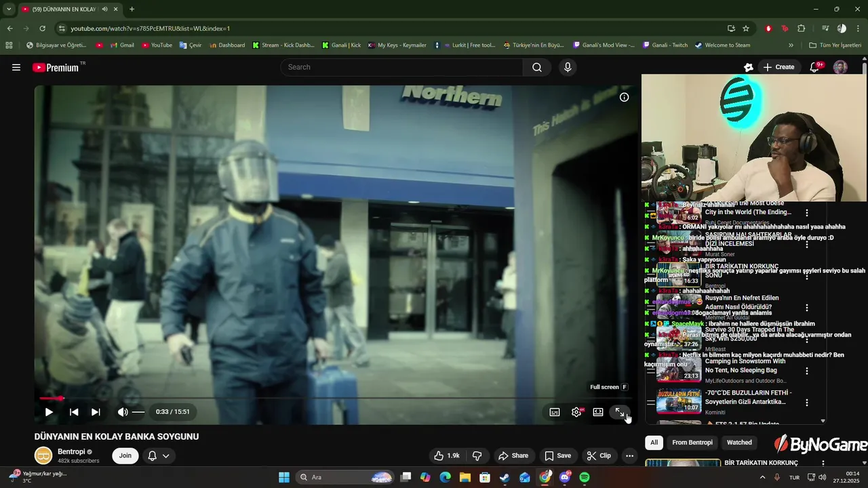Open Welcome to Steam bookmark

point(722,45)
